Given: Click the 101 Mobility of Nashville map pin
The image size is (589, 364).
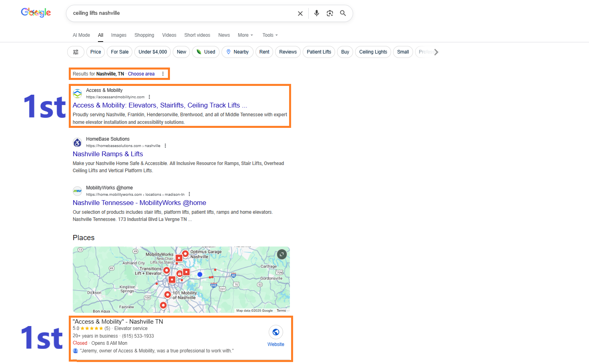Looking at the screenshot, I should tap(168, 295).
